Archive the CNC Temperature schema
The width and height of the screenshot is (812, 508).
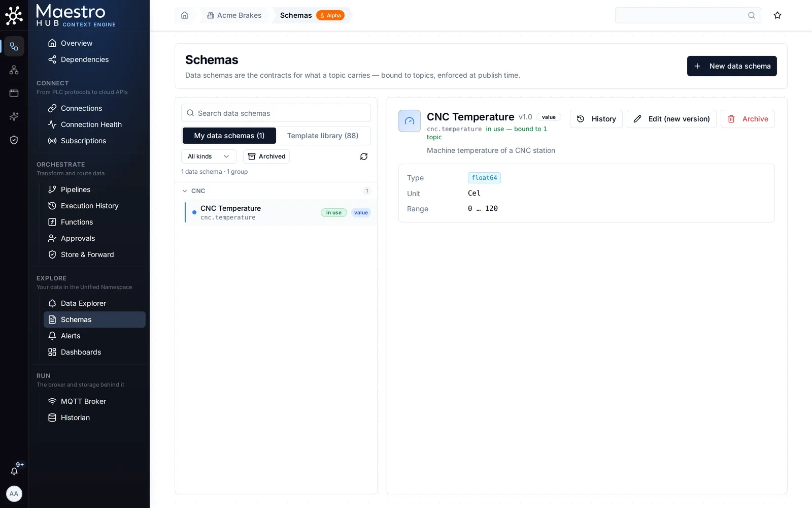(x=748, y=119)
